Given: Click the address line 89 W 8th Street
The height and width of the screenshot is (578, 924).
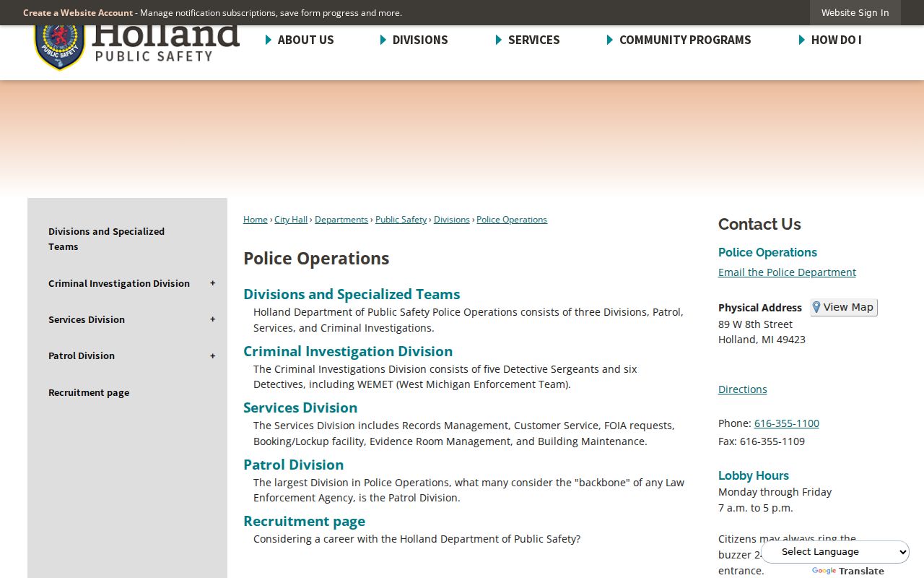Looking at the screenshot, I should pyautogui.click(x=755, y=324).
